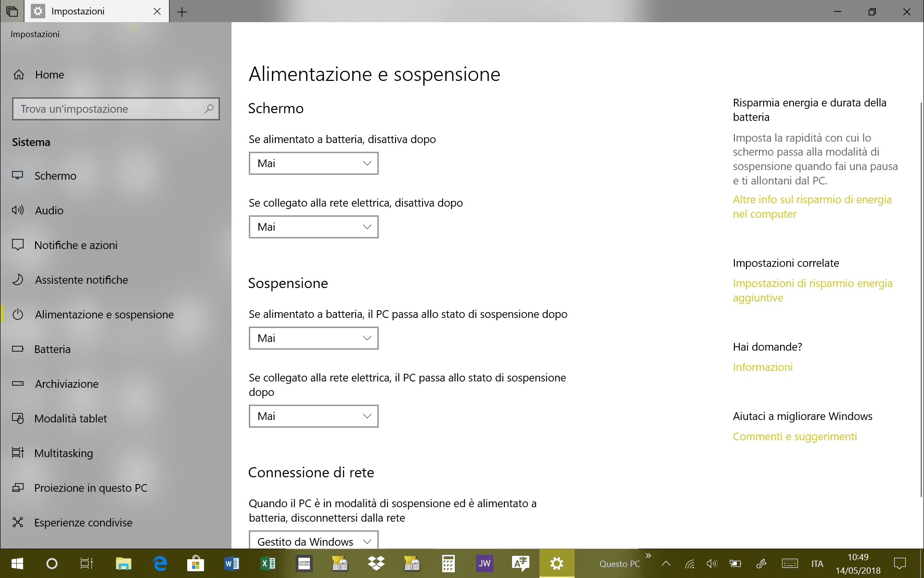Select the Batteria sidebar icon
This screenshot has height=578, width=924.
click(18, 349)
